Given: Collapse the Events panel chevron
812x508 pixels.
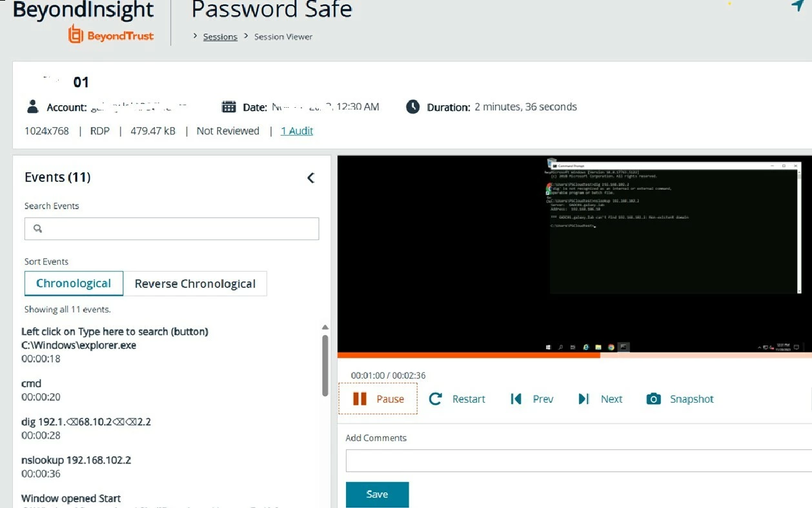Looking at the screenshot, I should [310, 178].
